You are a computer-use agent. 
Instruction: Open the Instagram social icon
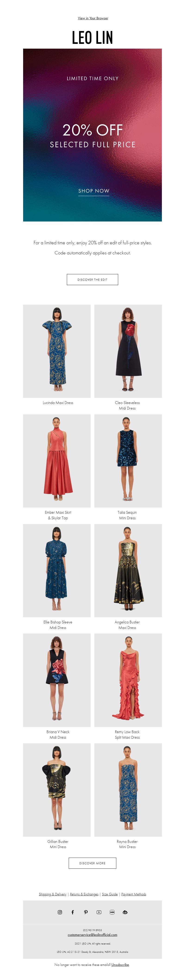click(60, 912)
